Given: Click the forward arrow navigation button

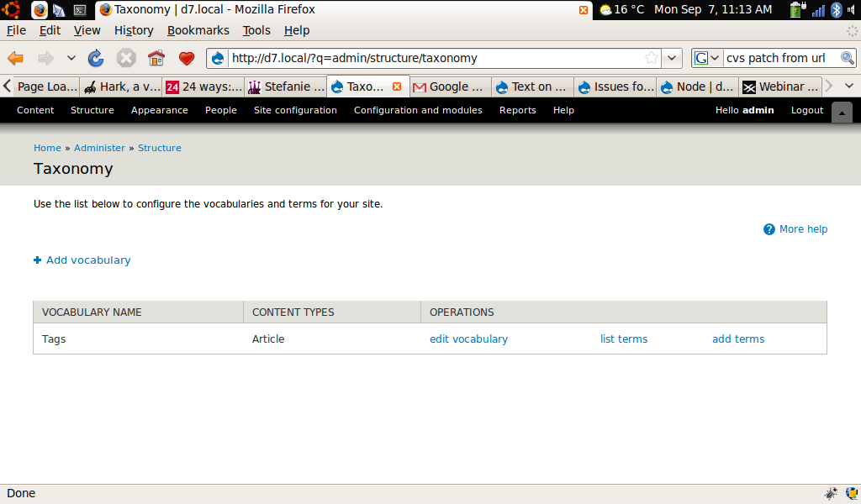Looking at the screenshot, I should pos(45,58).
